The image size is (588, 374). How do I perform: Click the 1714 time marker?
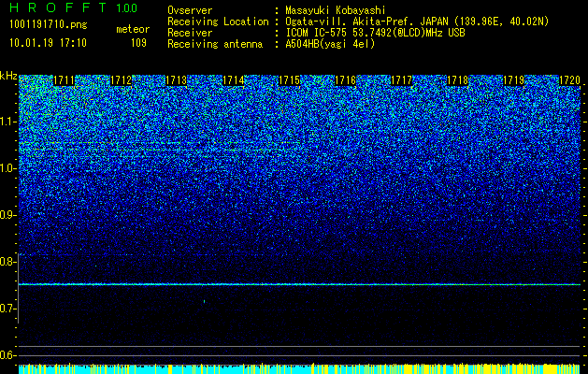click(x=233, y=80)
